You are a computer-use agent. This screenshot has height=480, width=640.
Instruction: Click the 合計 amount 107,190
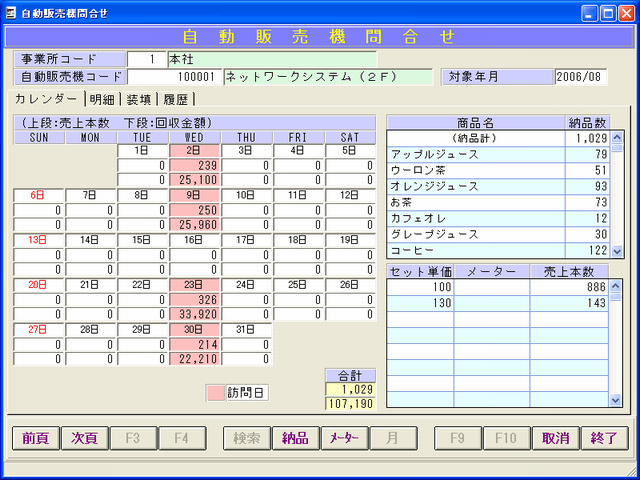click(351, 404)
